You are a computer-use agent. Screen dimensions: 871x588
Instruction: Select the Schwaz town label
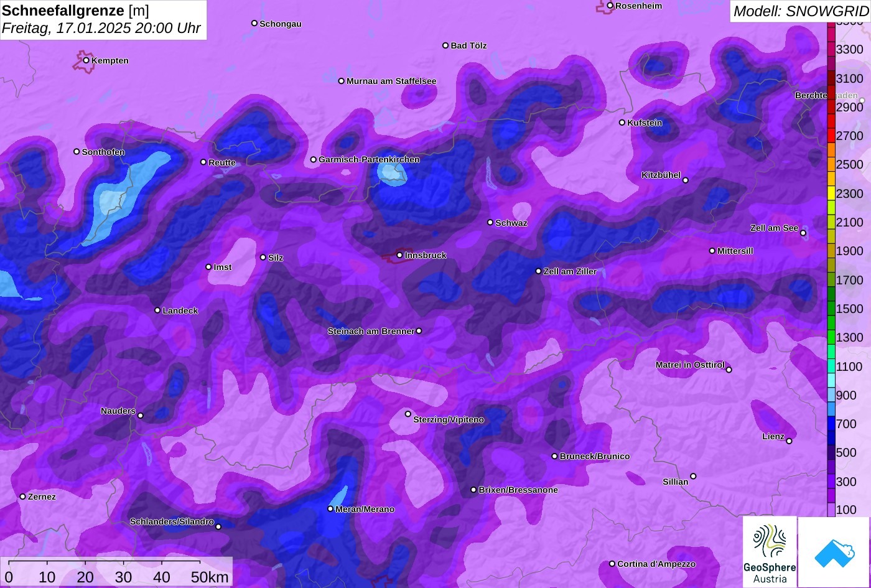(511, 223)
